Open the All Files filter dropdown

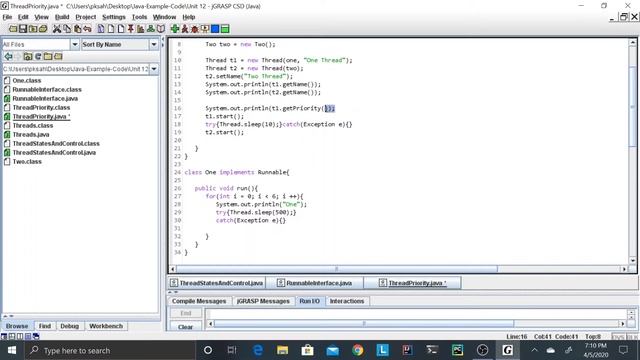pyautogui.click(x=75, y=44)
